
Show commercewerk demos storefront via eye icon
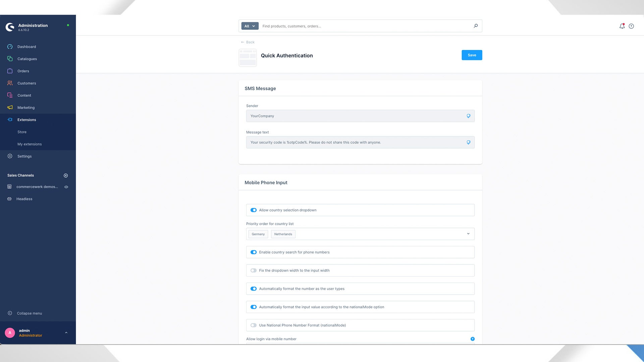pyautogui.click(x=66, y=187)
